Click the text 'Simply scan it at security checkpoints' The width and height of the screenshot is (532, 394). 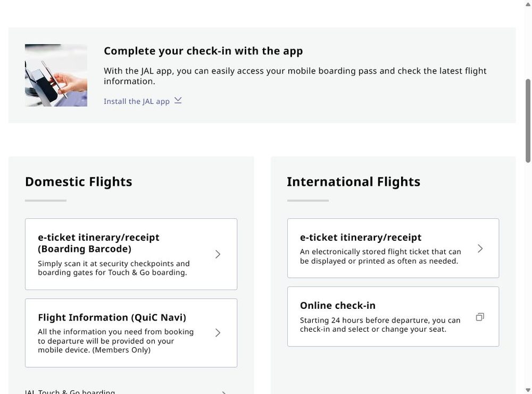tap(106, 264)
